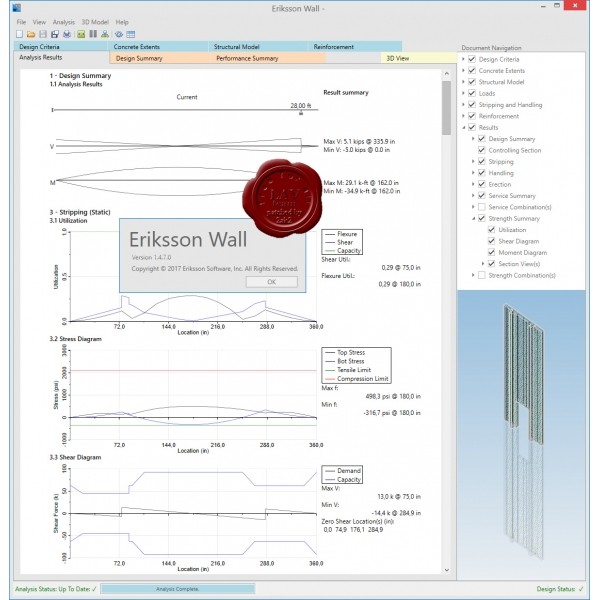Screen dimensions: 600x600
Task: Expand the Loads tree node
Action: tap(463, 93)
